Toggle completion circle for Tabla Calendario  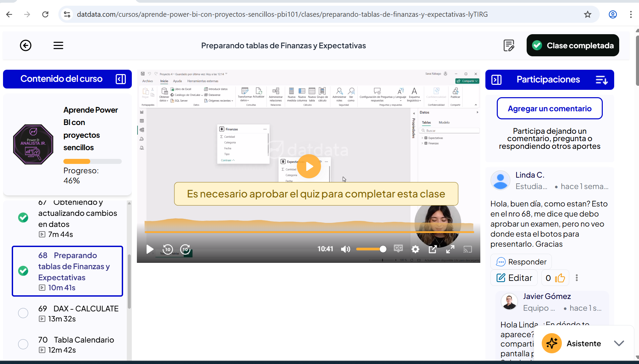[x=23, y=344]
